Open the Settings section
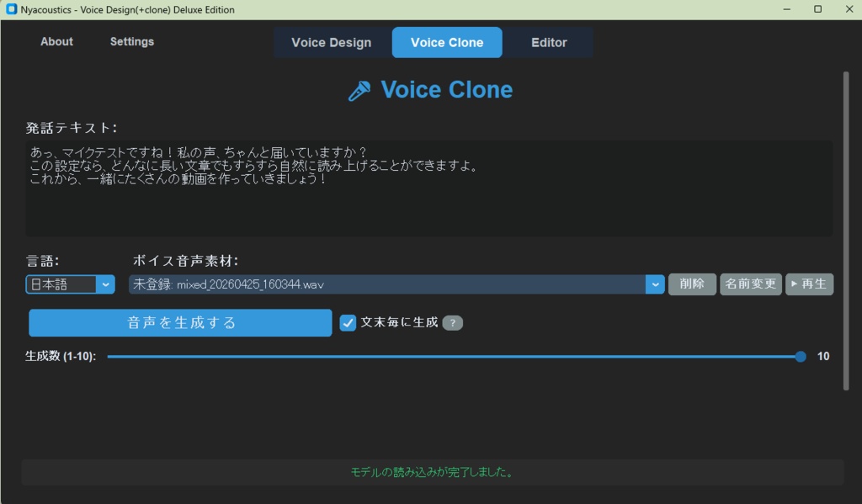 point(131,41)
